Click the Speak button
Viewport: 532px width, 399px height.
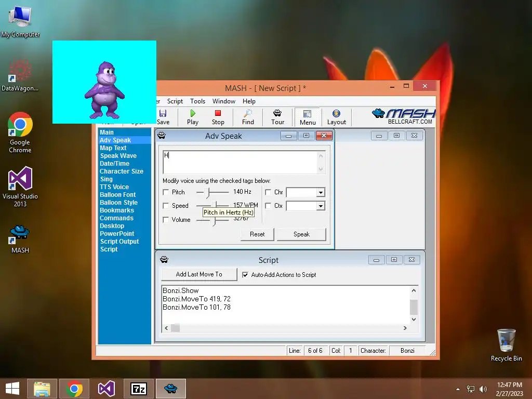301,234
